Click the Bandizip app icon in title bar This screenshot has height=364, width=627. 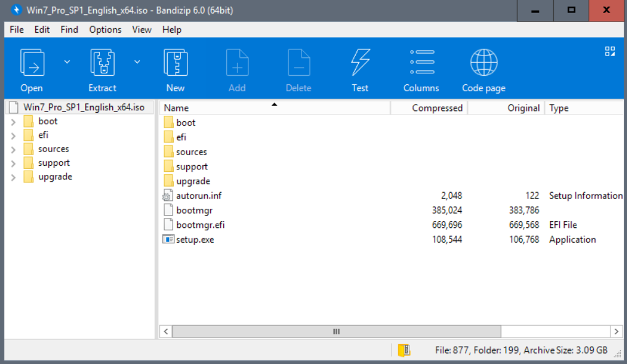[x=17, y=10]
